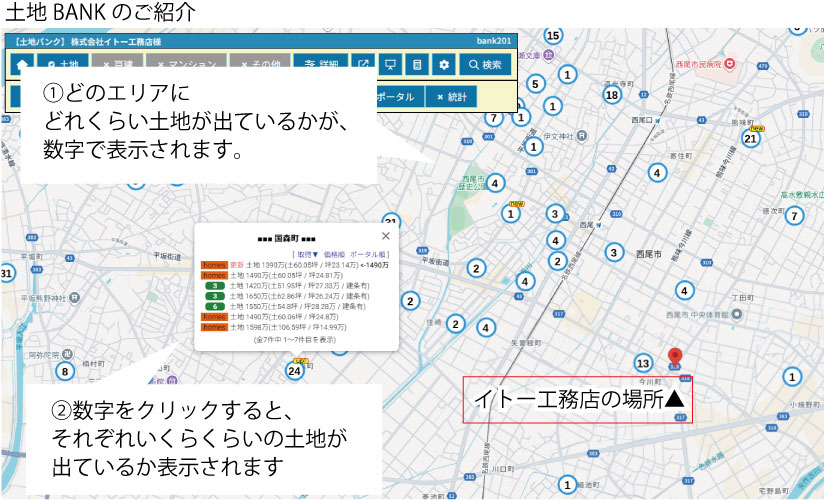
Task: Toggle the 土地 property type filter
Action: tap(63, 65)
